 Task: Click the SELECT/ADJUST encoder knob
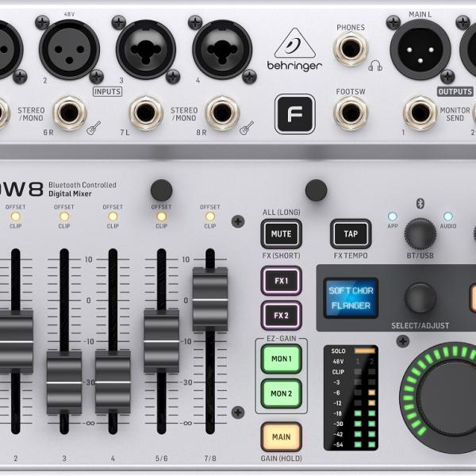[420, 298]
